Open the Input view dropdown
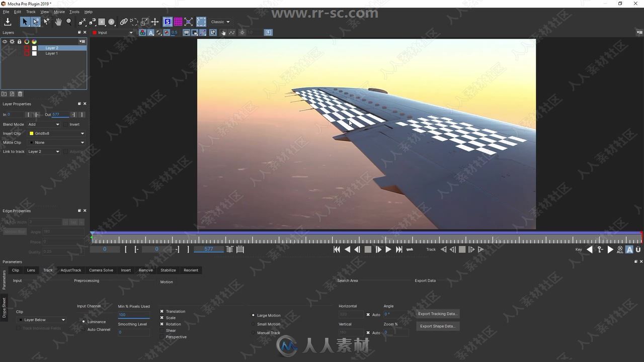This screenshot has height=362, width=644. tap(113, 33)
